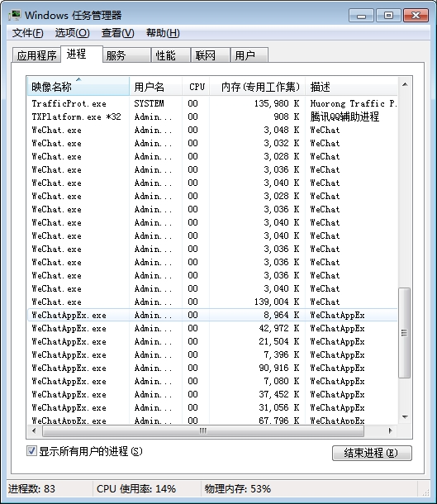Click 物理内存: 53% status entry
Viewport: 437px width, 504px height.
pyautogui.click(x=238, y=489)
